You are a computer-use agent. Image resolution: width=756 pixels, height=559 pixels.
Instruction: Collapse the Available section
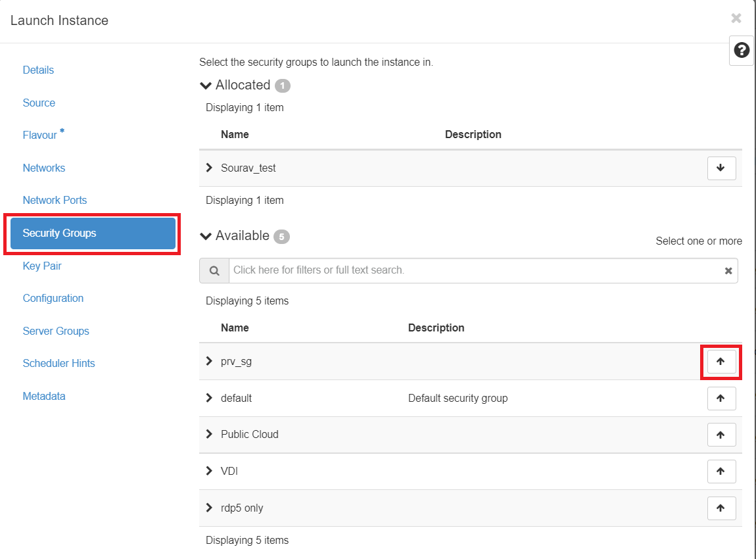206,236
